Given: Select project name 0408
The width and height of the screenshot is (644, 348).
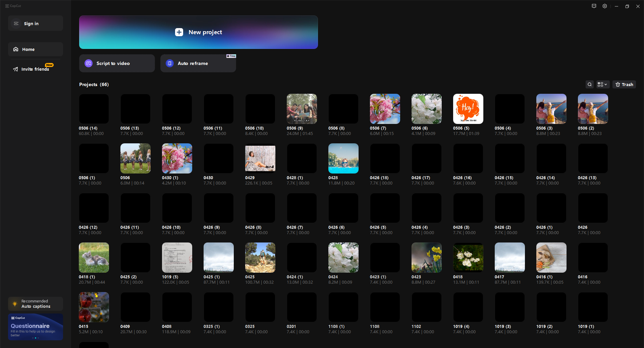Looking at the screenshot, I should click(167, 327).
